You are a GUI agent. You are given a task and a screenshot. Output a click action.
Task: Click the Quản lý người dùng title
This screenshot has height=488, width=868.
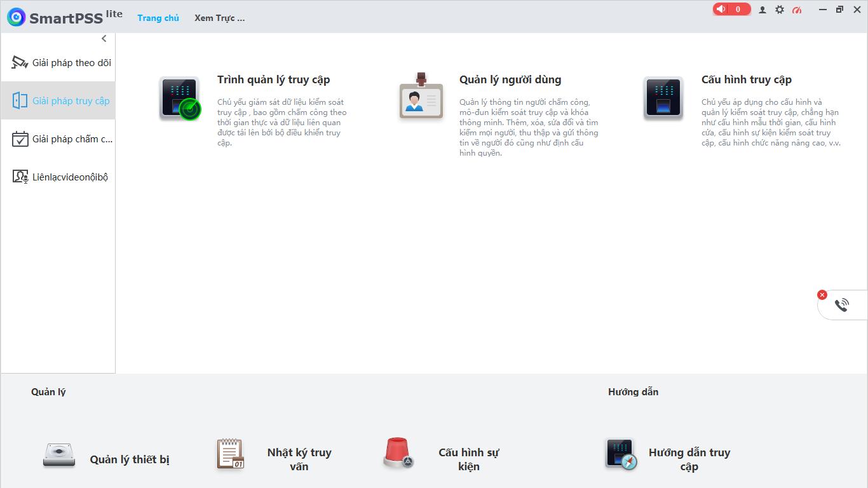tap(510, 79)
